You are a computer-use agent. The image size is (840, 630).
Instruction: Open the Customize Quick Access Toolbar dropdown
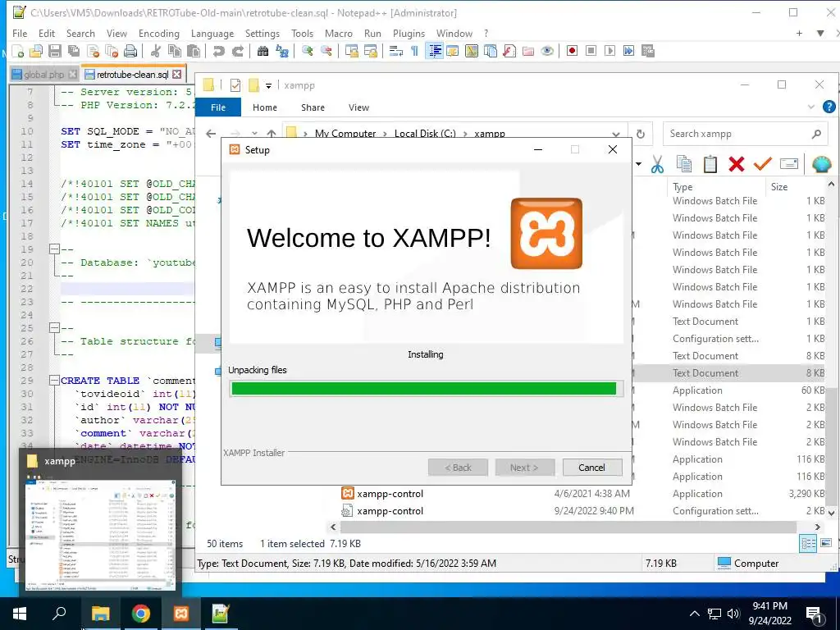[x=268, y=85]
